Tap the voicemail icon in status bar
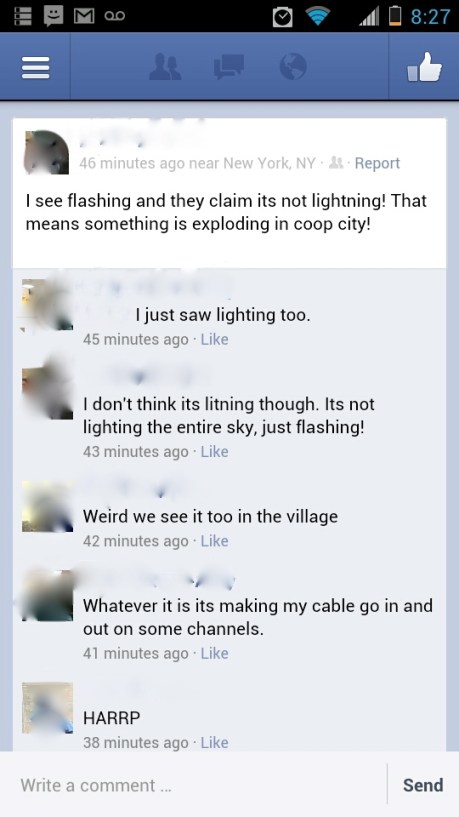Screen dimensions: 459x817 tap(114, 16)
